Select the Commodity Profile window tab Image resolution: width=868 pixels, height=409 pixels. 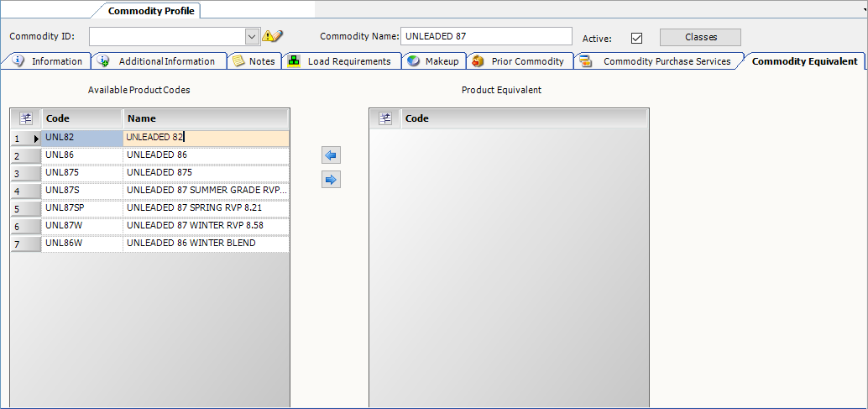(x=150, y=11)
